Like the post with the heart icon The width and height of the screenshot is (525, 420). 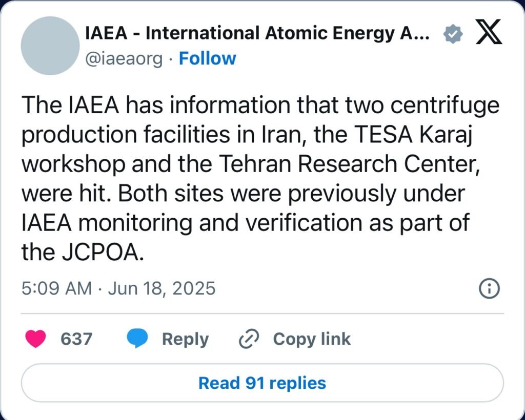click(35, 339)
